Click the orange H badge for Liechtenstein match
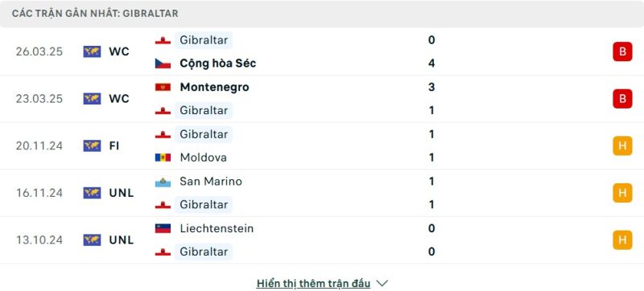 tap(622, 240)
